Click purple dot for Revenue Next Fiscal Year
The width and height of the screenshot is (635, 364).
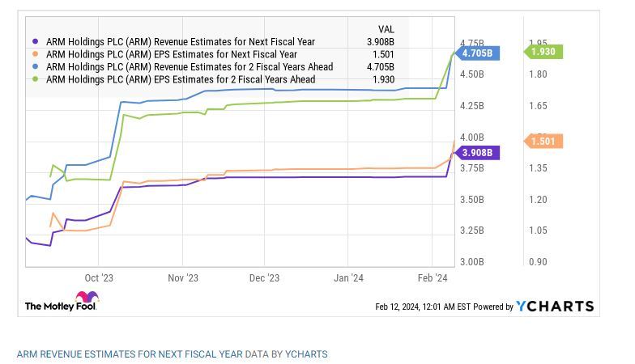coord(35,42)
